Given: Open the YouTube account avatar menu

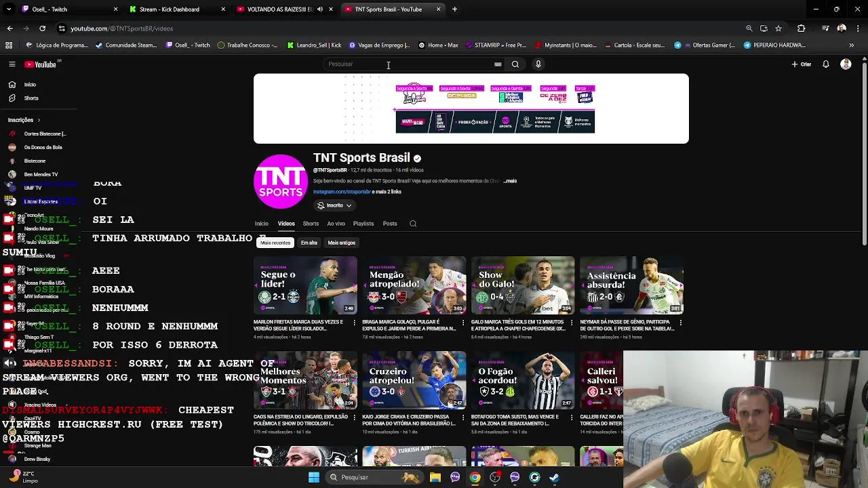Looking at the screenshot, I should coord(846,64).
